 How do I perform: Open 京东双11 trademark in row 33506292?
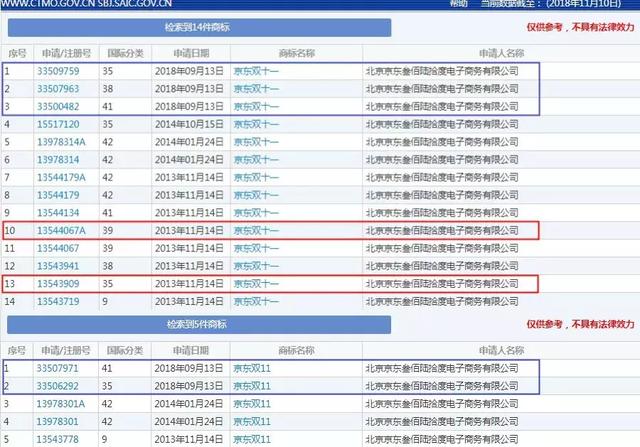click(x=252, y=386)
